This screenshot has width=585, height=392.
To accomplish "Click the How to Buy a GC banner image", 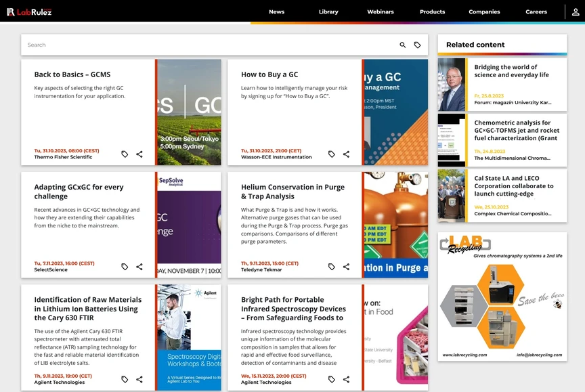I will 396,112.
